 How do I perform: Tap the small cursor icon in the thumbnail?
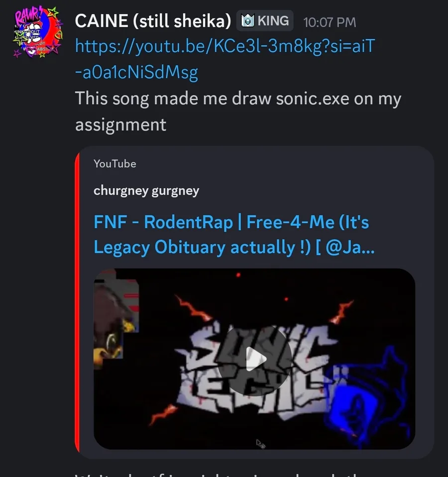pos(260,443)
